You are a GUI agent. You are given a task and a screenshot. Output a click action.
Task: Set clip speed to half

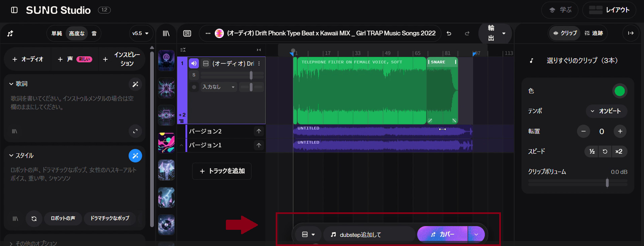coord(592,152)
